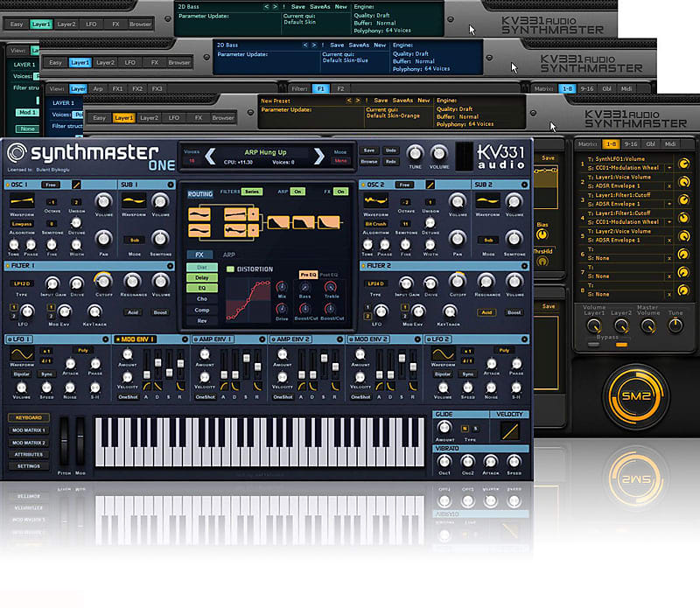Click the Bias knob in the matrix panel
Image resolution: width=700 pixels, height=608 pixels.
(542, 235)
